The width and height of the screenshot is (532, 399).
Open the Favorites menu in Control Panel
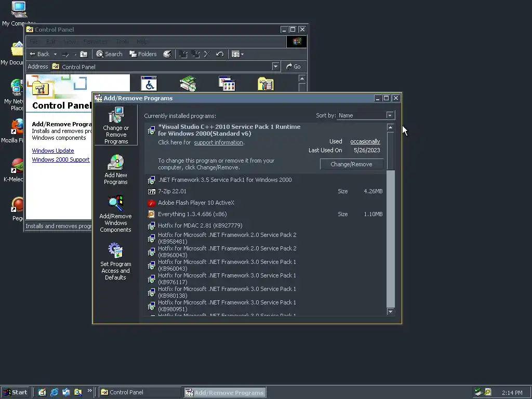(x=96, y=42)
